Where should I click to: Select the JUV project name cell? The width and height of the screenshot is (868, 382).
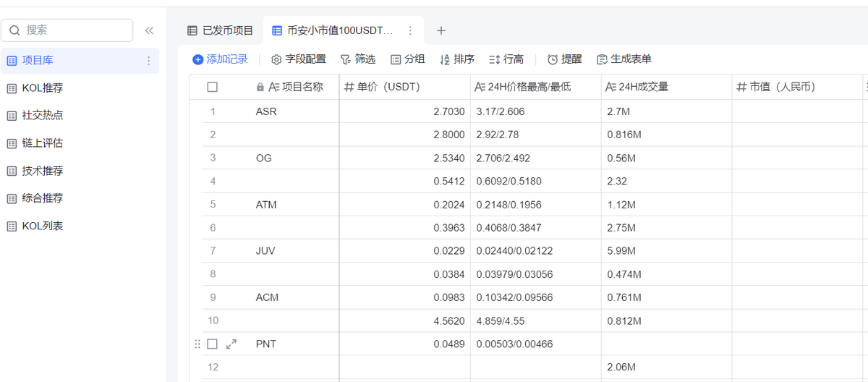click(x=294, y=250)
